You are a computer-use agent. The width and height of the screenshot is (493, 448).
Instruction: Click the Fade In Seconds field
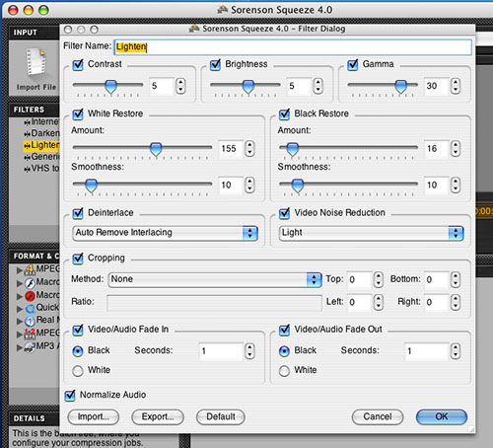[x=221, y=351]
